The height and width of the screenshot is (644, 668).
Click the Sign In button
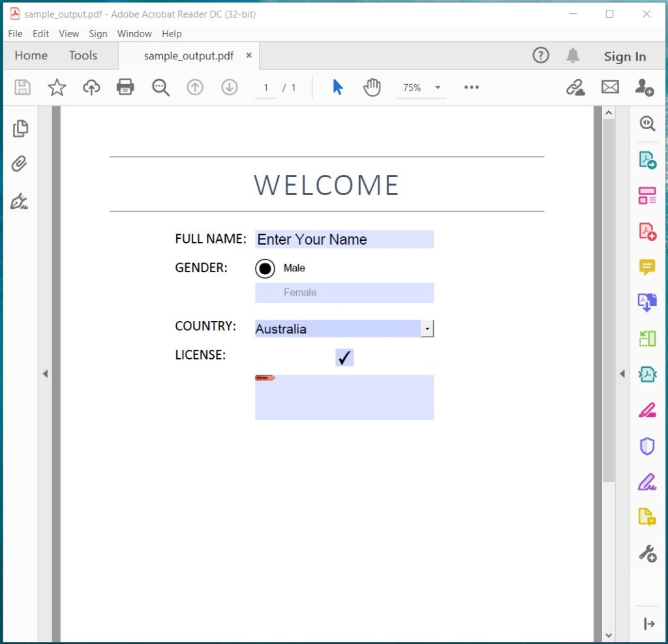point(624,56)
